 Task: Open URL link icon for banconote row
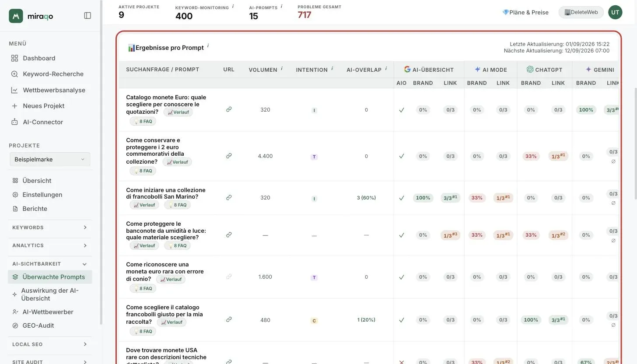[229, 234]
